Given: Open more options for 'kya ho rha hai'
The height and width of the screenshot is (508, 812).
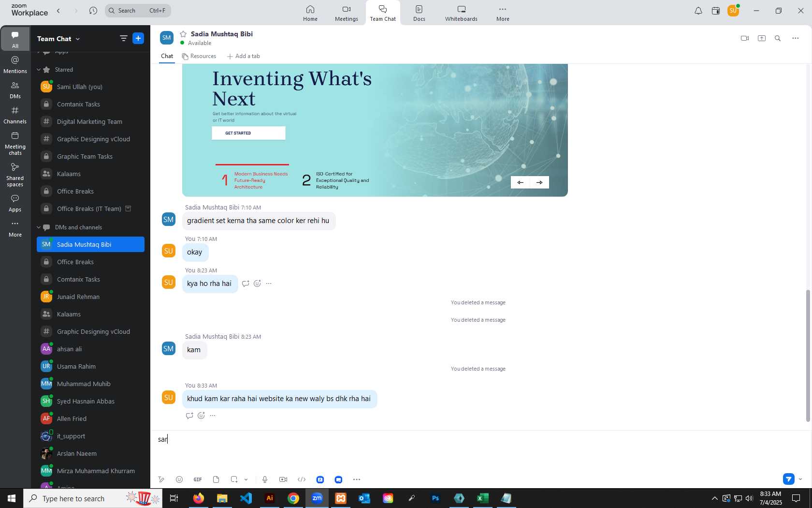Looking at the screenshot, I should [269, 284].
